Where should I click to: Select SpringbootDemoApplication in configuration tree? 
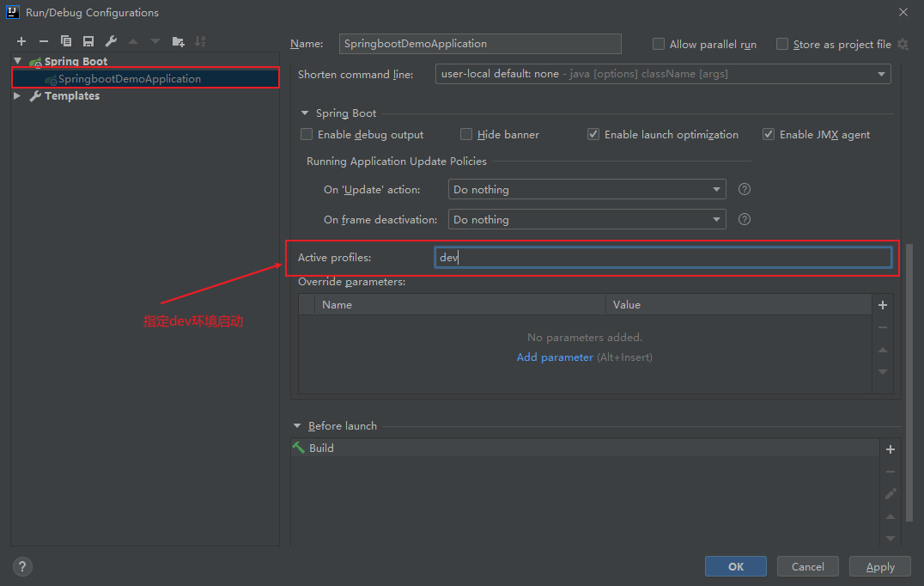[129, 79]
